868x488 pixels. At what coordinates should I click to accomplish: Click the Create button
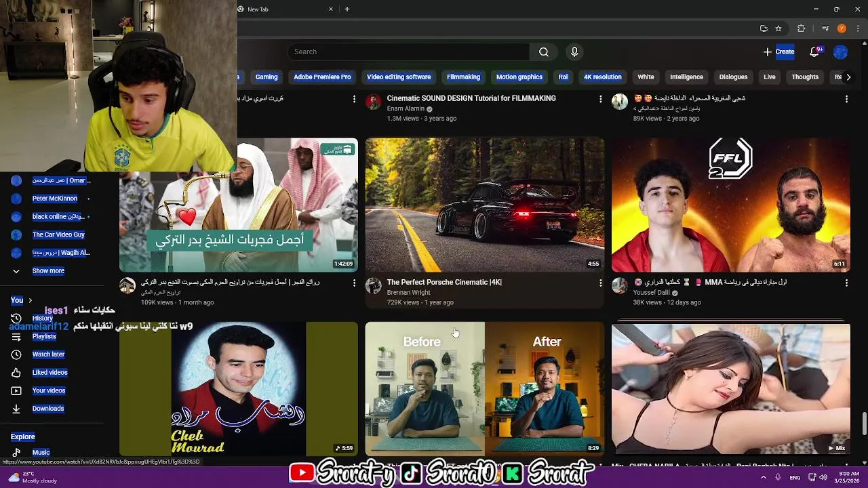778,52
